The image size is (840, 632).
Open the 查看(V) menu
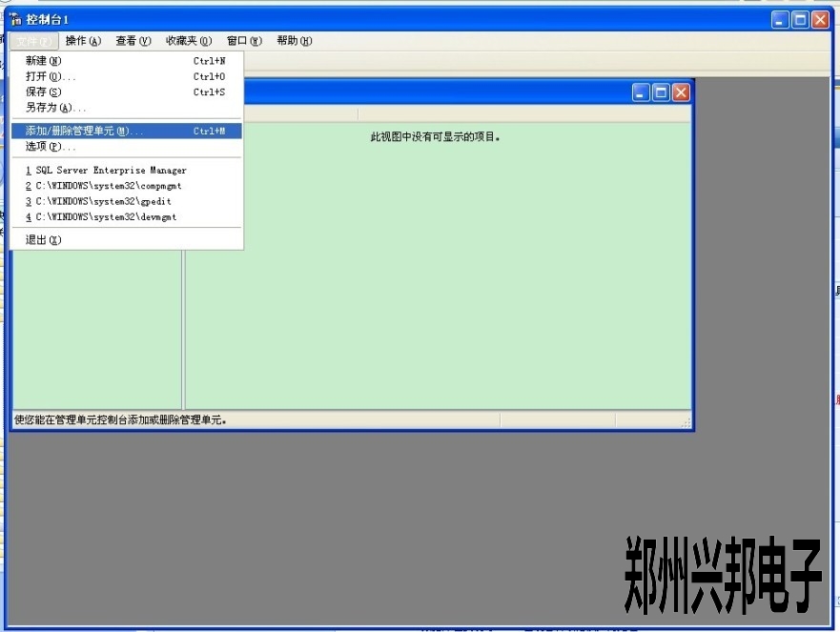click(x=133, y=41)
